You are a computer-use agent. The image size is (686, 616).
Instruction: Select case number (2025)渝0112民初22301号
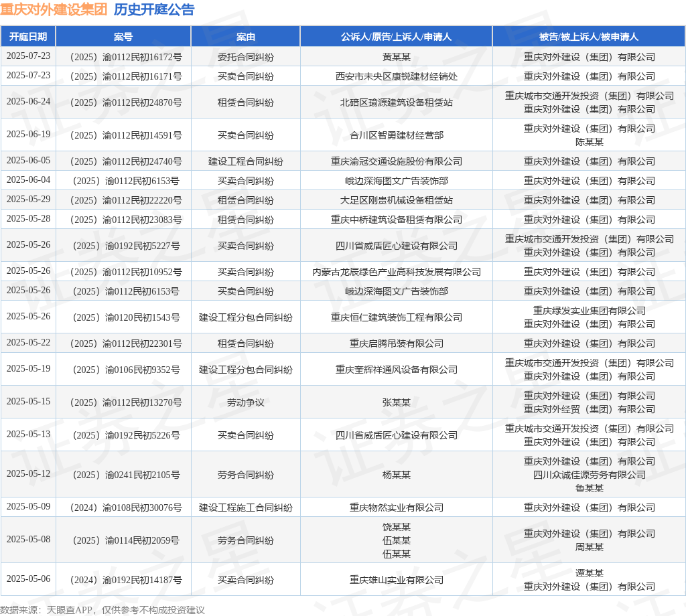(126, 343)
